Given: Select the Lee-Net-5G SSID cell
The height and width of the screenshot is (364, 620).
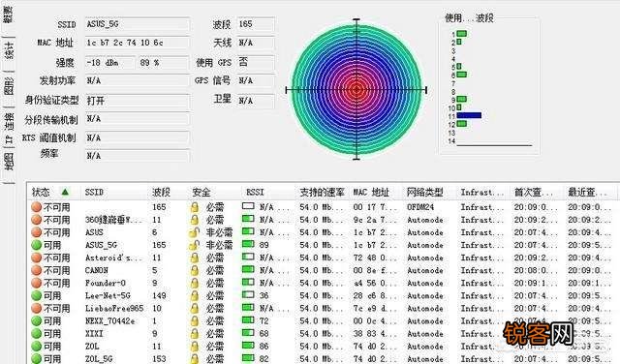Looking at the screenshot, I should coord(108,295).
